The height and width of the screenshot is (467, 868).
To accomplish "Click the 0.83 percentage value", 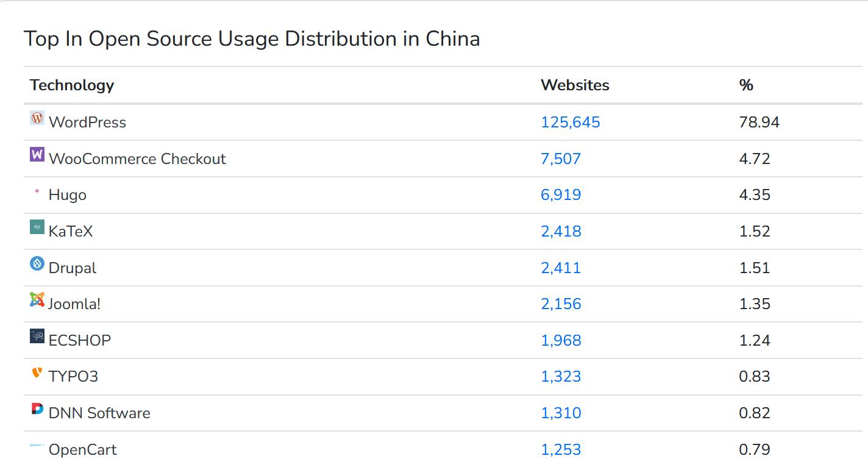I will click(755, 376).
